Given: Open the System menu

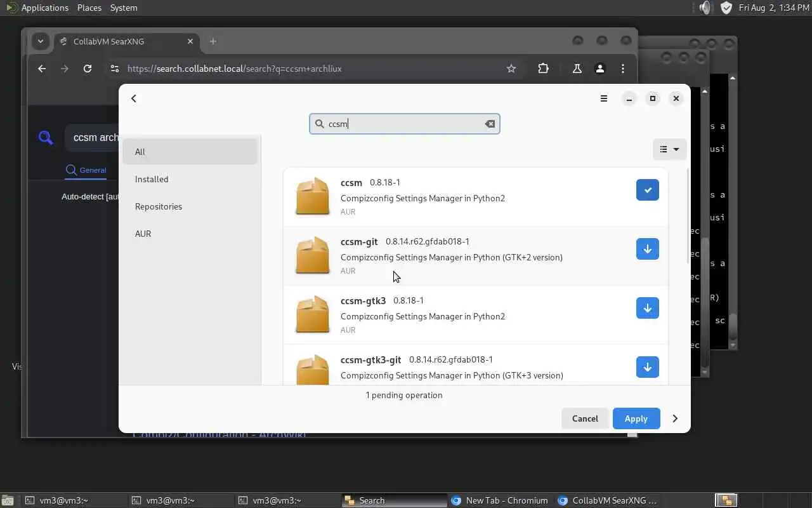Looking at the screenshot, I should 124,8.
